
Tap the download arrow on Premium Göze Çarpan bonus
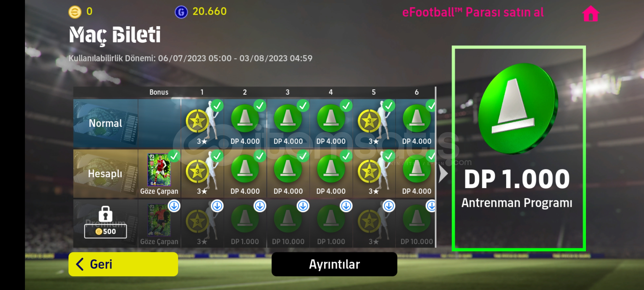pos(174,206)
